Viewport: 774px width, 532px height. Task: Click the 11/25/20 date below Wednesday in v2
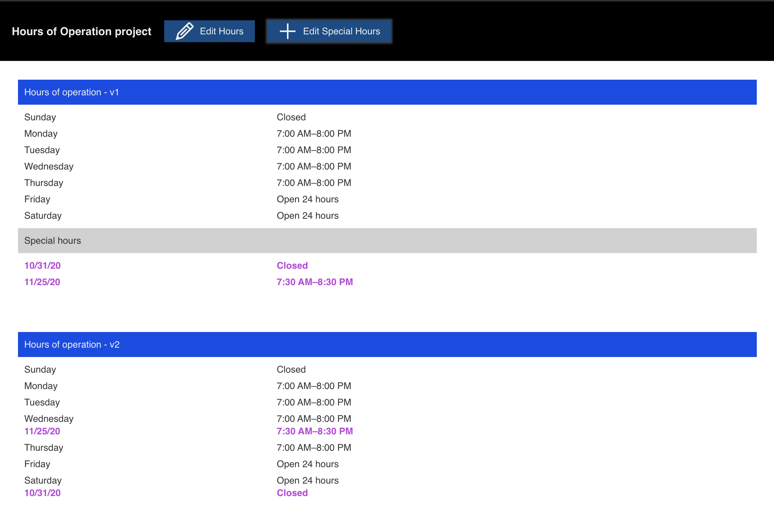[x=42, y=431]
